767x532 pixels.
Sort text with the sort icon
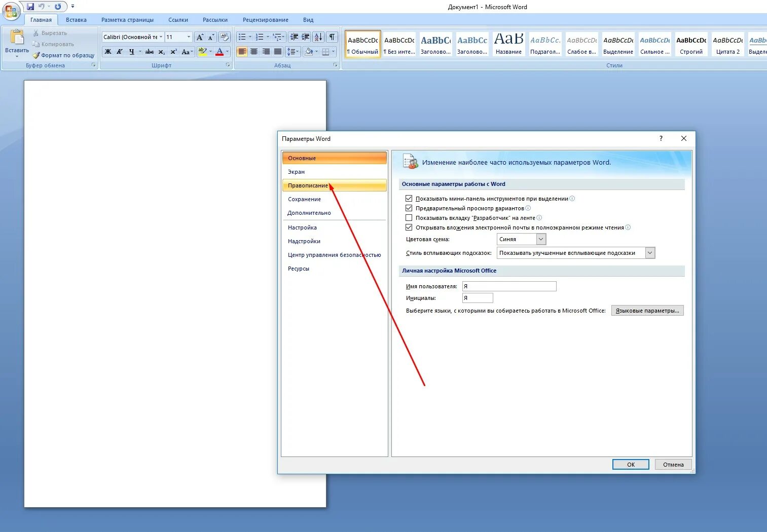click(x=318, y=37)
